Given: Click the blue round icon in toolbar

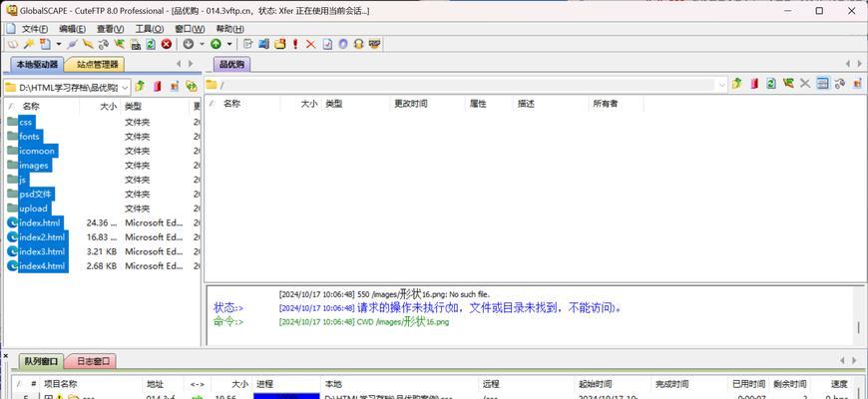Looking at the screenshot, I should tap(342, 44).
